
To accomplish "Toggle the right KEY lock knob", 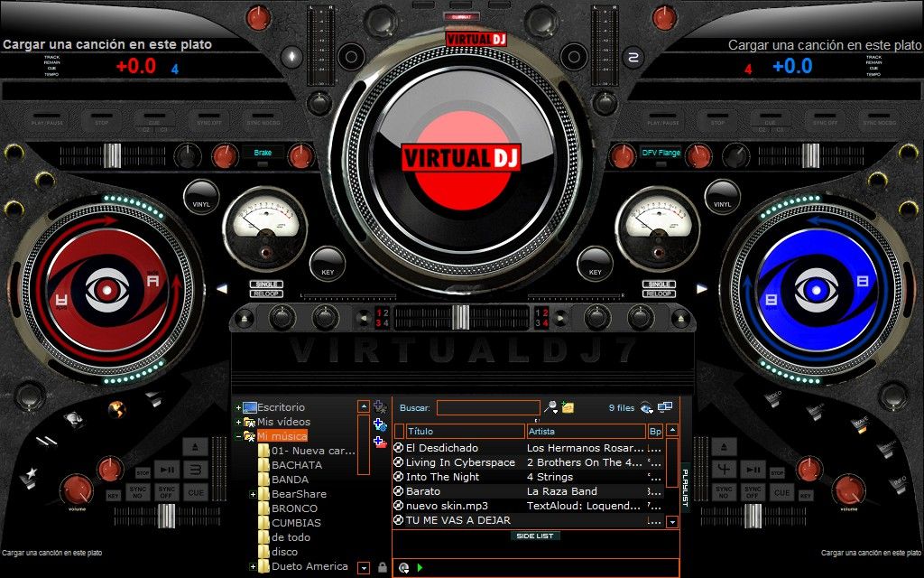I will pyautogui.click(x=596, y=265).
